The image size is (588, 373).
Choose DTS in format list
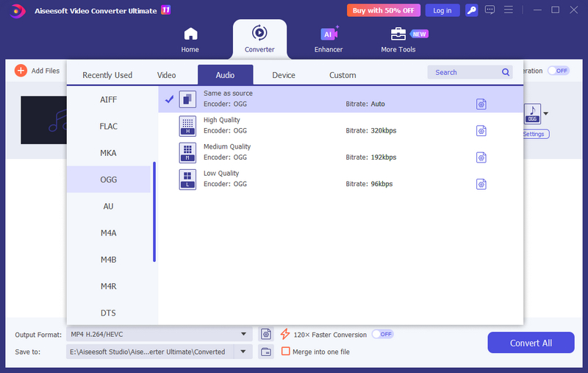coord(108,313)
